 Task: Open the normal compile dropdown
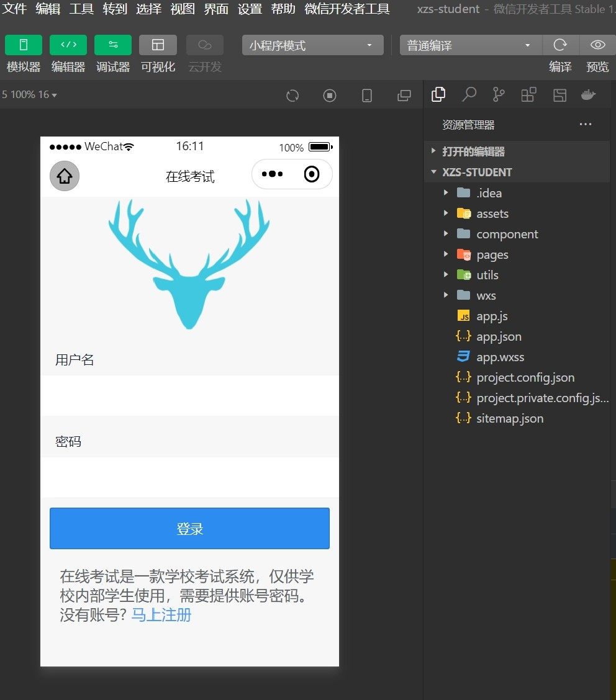(470, 45)
